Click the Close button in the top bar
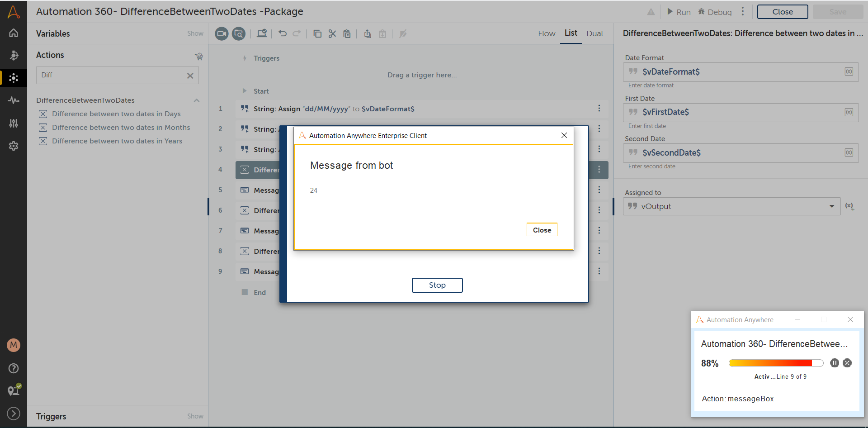Screen dimensions: 868x428 783,12
